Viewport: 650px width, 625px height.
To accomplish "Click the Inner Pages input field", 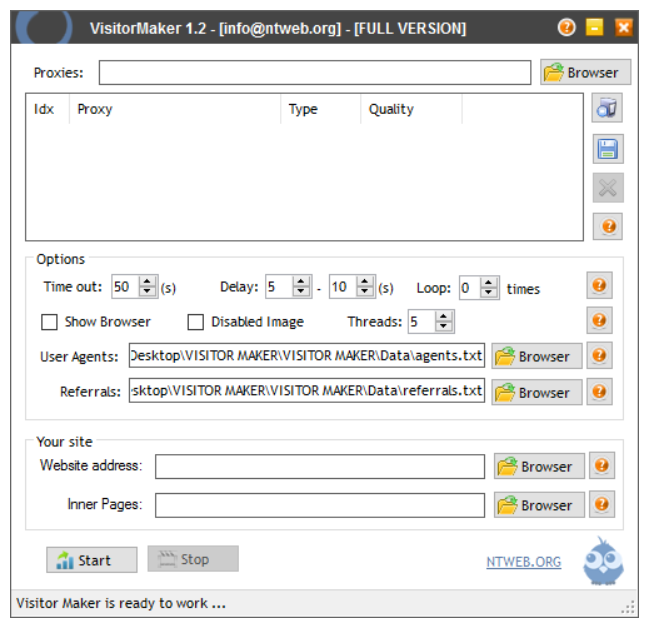I will pos(320,505).
